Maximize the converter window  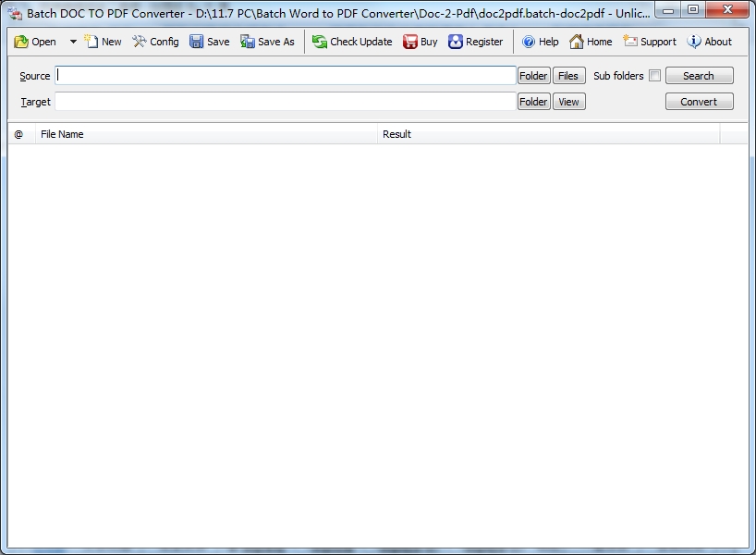(x=693, y=9)
